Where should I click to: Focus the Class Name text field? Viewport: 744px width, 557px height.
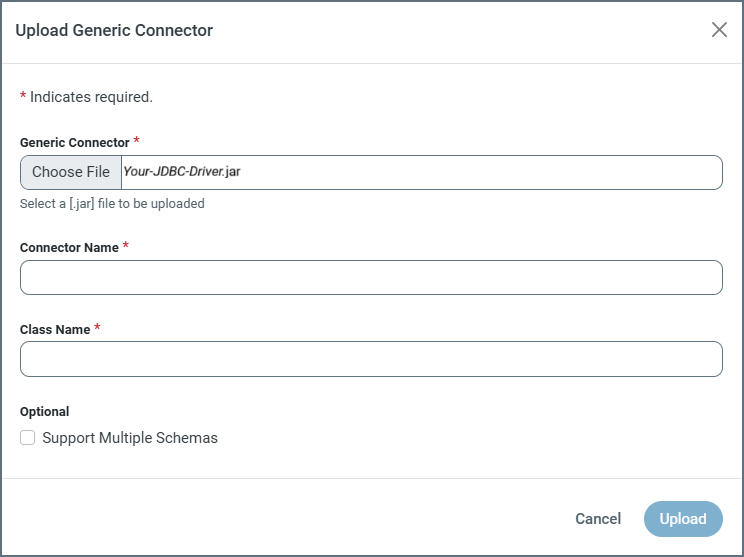click(x=371, y=359)
